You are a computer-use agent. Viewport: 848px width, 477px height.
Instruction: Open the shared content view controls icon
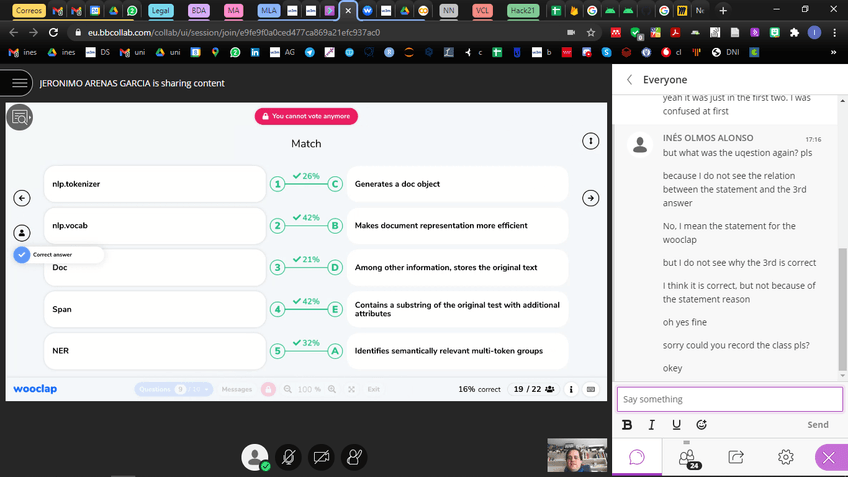tap(20, 117)
